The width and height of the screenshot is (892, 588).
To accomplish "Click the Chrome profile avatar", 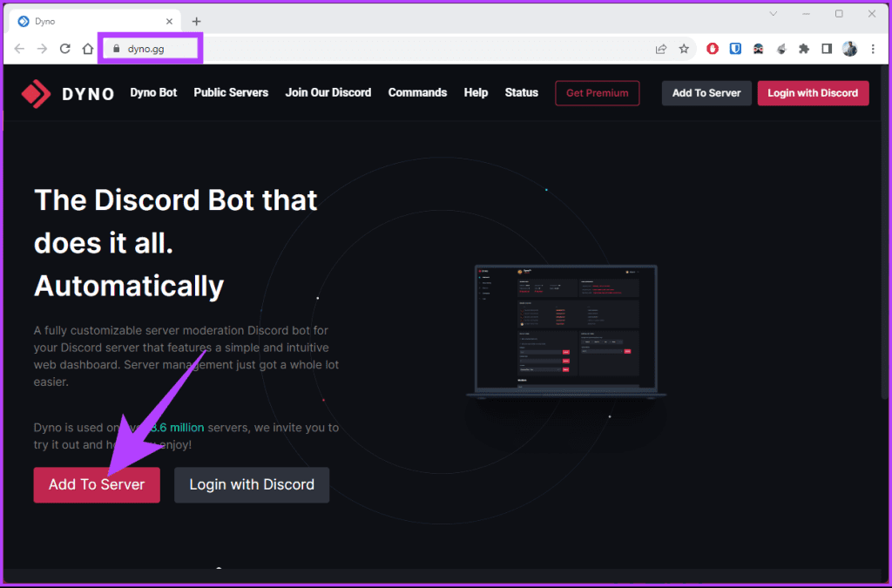I will pos(849,50).
